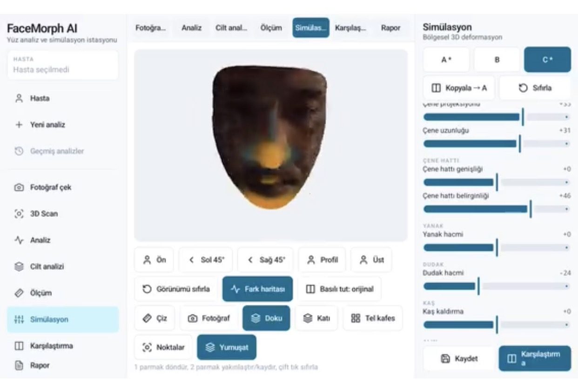Open 3D Scan in sidebar
Image resolution: width=578 pixels, height=392 pixels.
tap(63, 214)
